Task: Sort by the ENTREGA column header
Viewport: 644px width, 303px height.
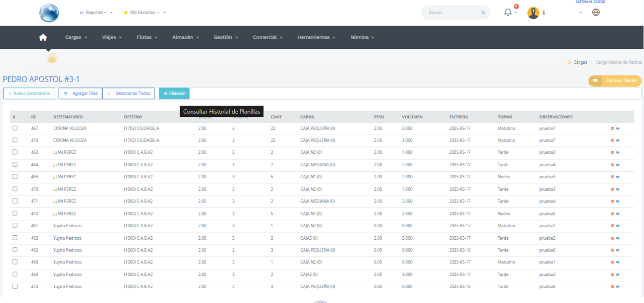Action: (459, 117)
